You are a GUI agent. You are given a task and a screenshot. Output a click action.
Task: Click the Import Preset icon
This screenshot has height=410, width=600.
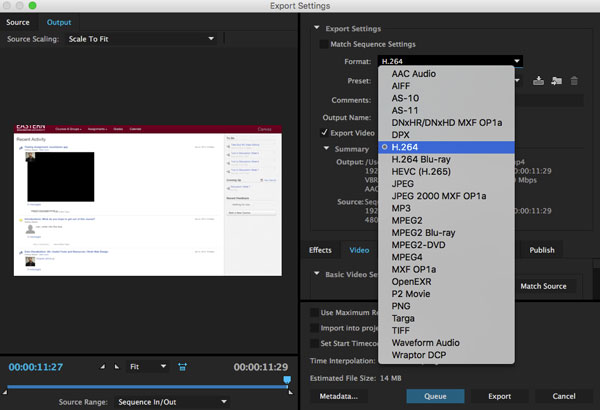[x=556, y=80]
